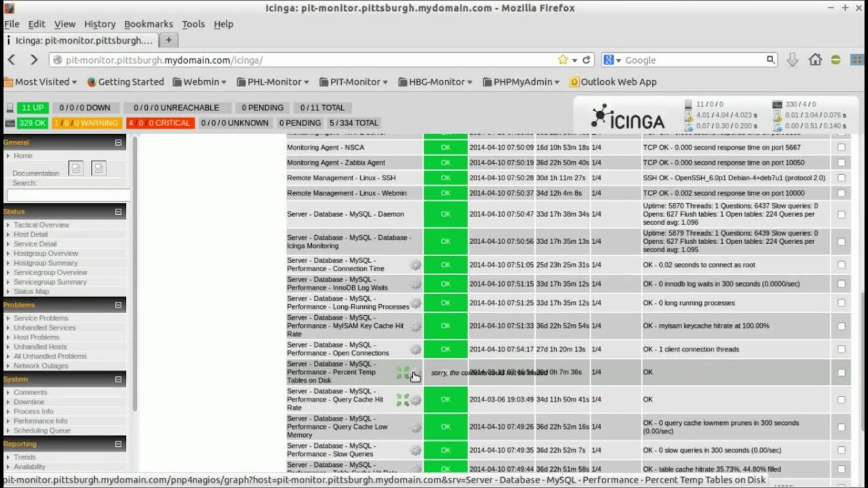Click the sidebar Search input field
868x488 pixels.
pos(68,195)
